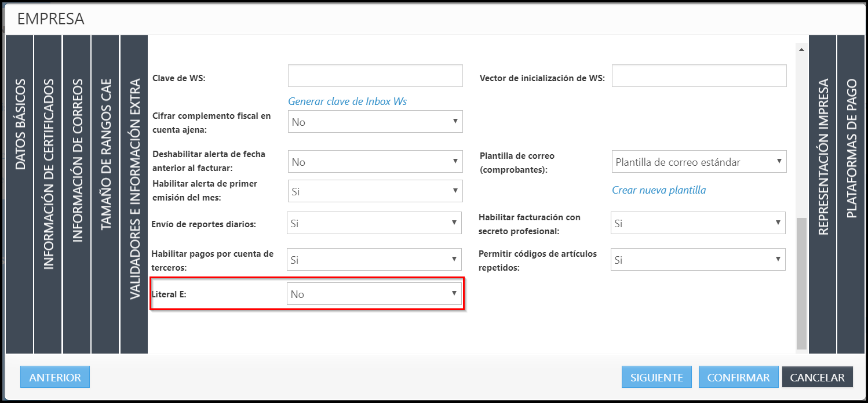Expand Habilitar pagos por cuenta de terceros dropdown
868x404 pixels.
[x=374, y=260]
